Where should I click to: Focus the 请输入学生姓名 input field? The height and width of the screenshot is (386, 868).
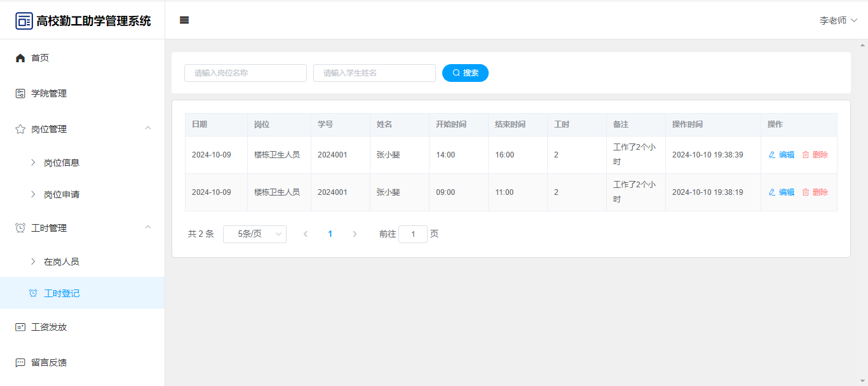374,73
